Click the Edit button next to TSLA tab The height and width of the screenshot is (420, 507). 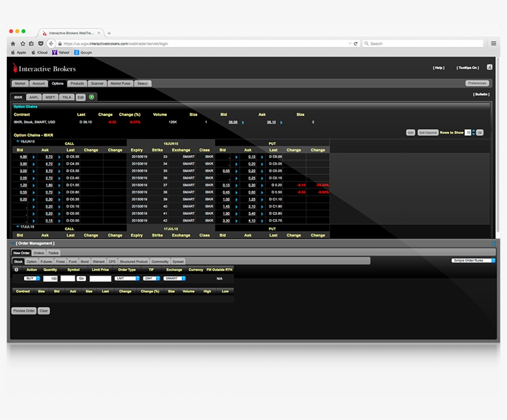tap(80, 97)
